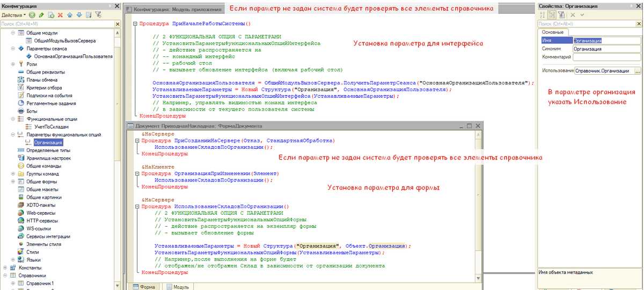This screenshot has width=644, height=290.
Task: Click the Move up arrow icon
Action: pos(70,15)
